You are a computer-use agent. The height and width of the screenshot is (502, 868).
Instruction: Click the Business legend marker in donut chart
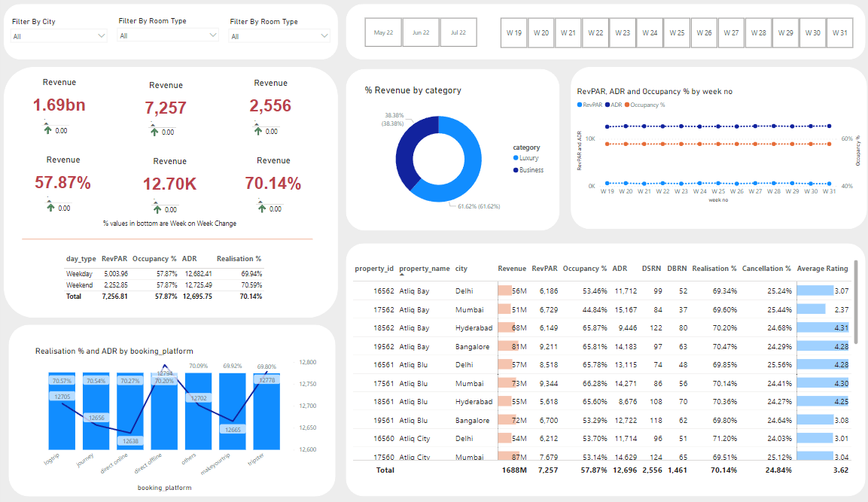(x=516, y=170)
